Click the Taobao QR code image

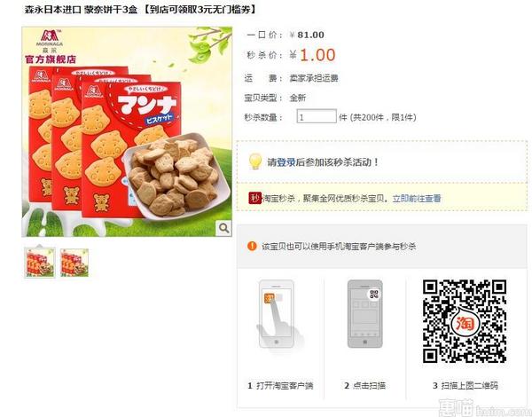point(465,321)
